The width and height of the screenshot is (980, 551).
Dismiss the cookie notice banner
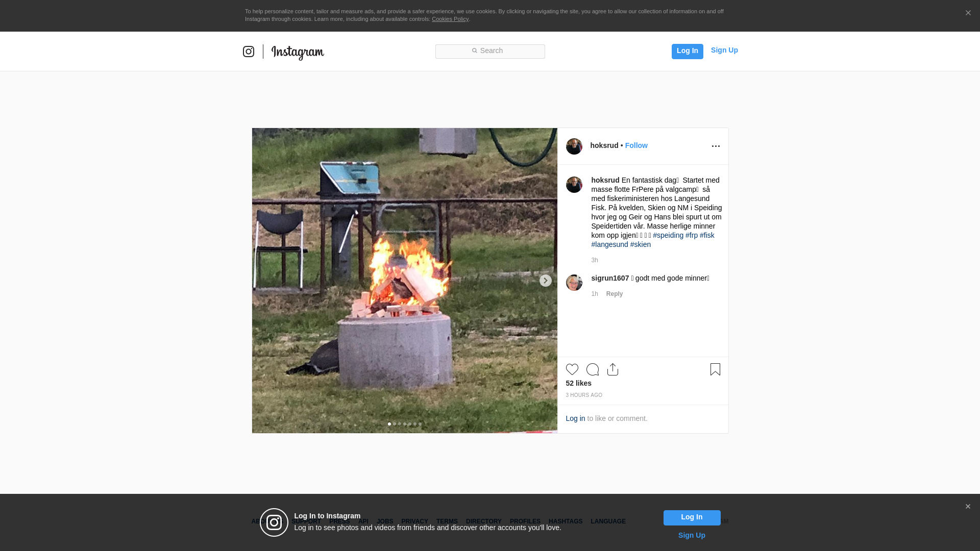pos(968,13)
